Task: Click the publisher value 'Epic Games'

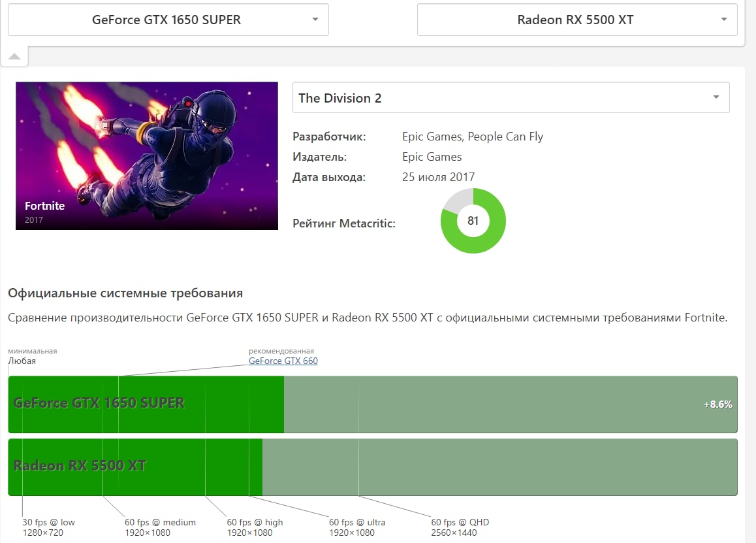Action: (x=432, y=157)
